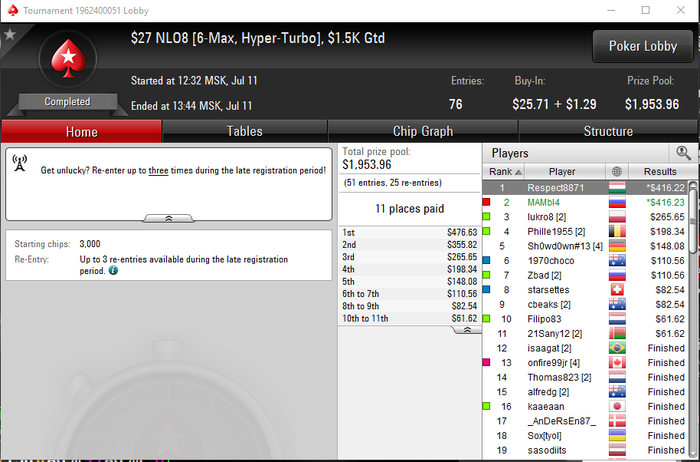700x462 pixels.
Task: Click the broadcast antenna announcement icon
Action: click(x=20, y=163)
